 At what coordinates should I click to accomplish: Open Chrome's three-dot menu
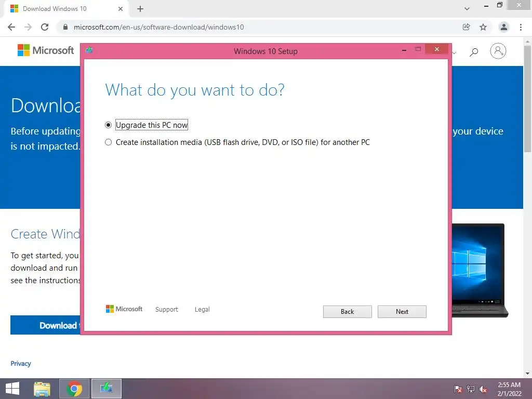click(521, 27)
